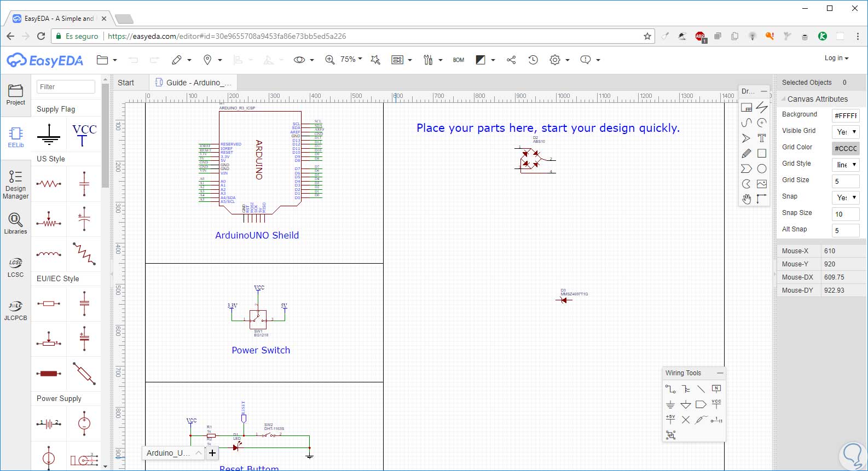Image resolution: width=868 pixels, height=471 pixels.
Task: Expand the View eye menu dropdown
Action: point(304,60)
